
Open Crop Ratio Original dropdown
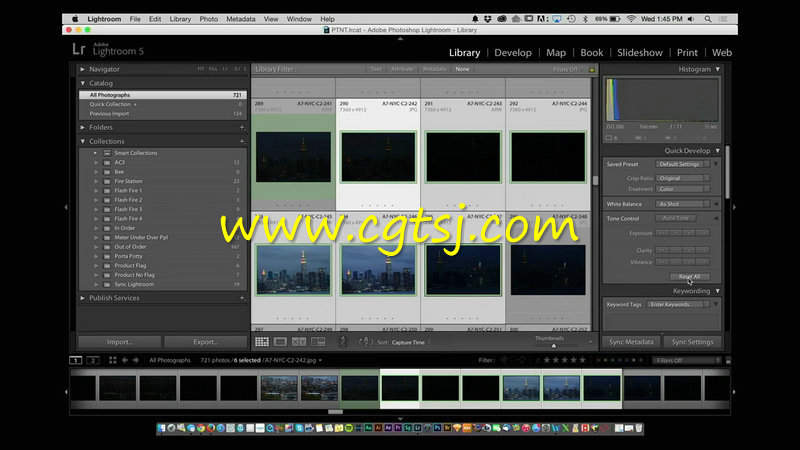click(x=683, y=179)
